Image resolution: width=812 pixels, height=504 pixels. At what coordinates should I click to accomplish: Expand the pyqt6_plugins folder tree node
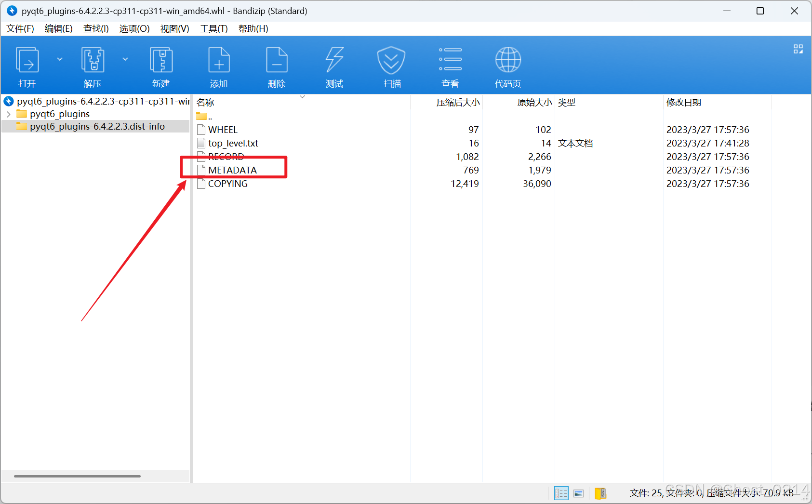[9, 114]
